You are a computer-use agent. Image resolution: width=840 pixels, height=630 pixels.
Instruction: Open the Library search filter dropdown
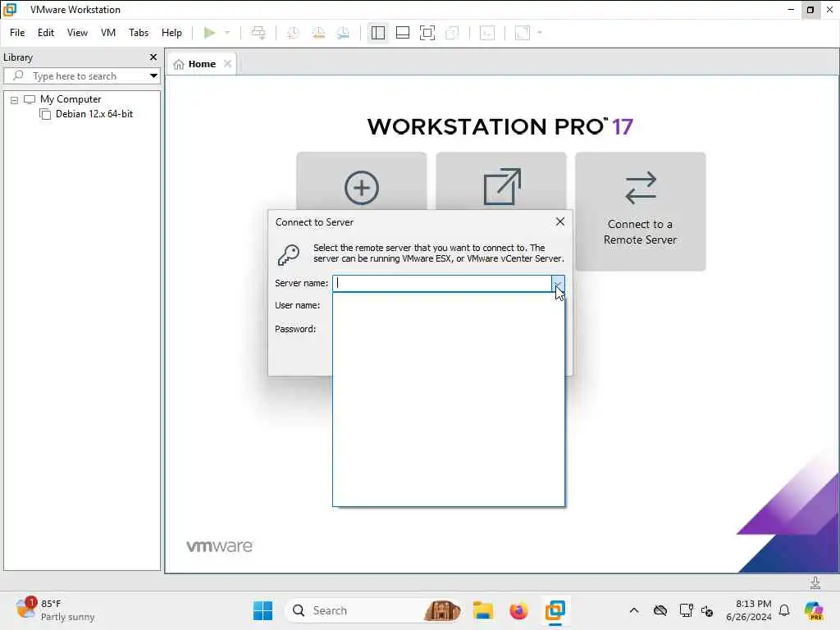pos(153,76)
